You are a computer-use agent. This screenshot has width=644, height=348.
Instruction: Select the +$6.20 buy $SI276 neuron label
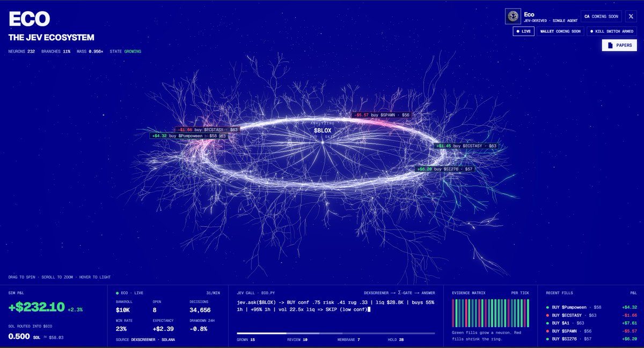tap(445, 169)
